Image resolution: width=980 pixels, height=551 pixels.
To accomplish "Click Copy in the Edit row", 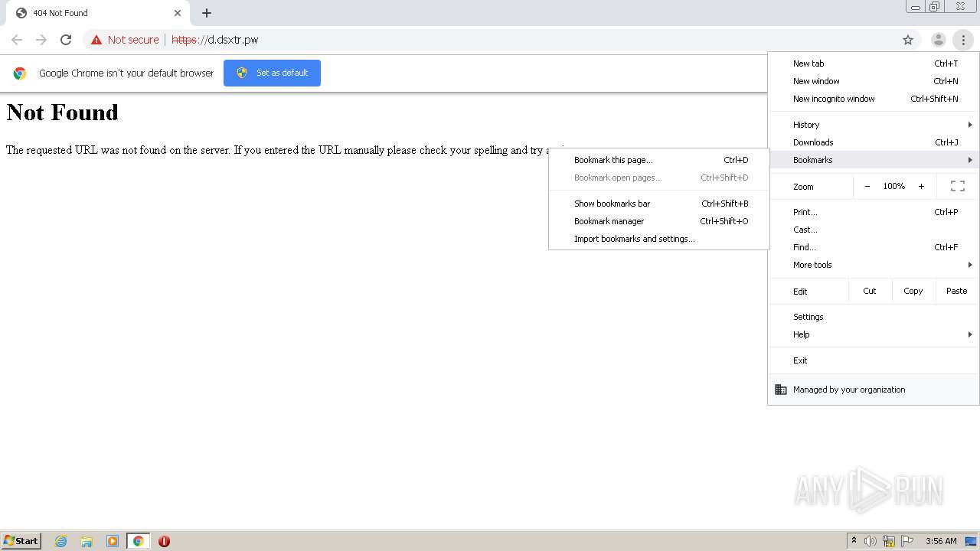I will 913,291.
